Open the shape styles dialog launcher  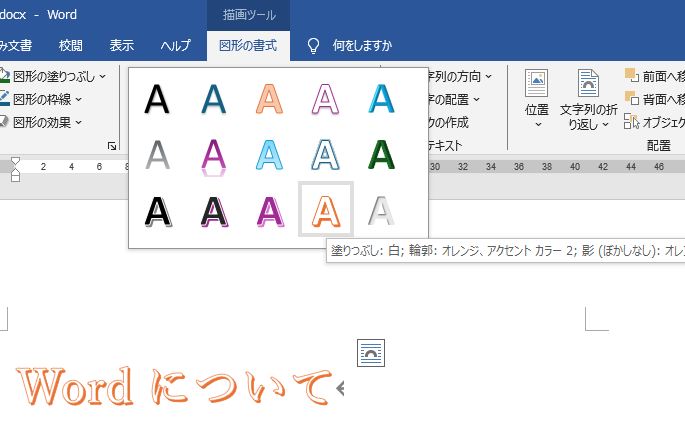point(112,146)
